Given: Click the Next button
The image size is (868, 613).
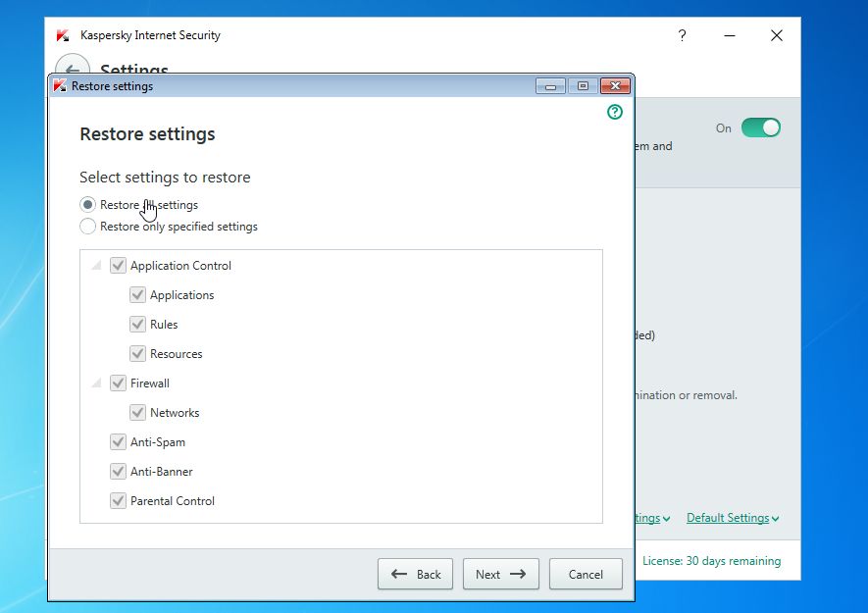Looking at the screenshot, I should [x=500, y=574].
